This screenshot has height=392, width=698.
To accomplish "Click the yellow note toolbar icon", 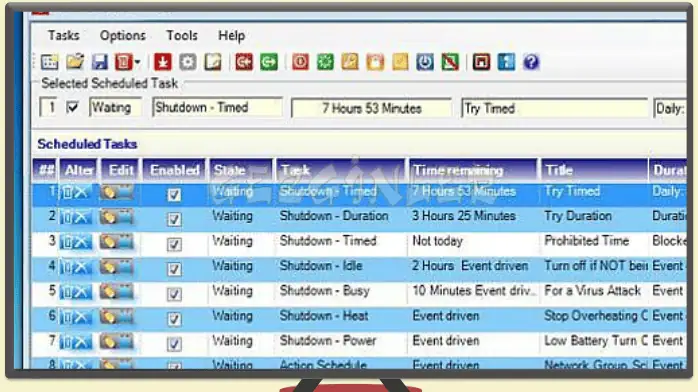I will click(x=400, y=62).
